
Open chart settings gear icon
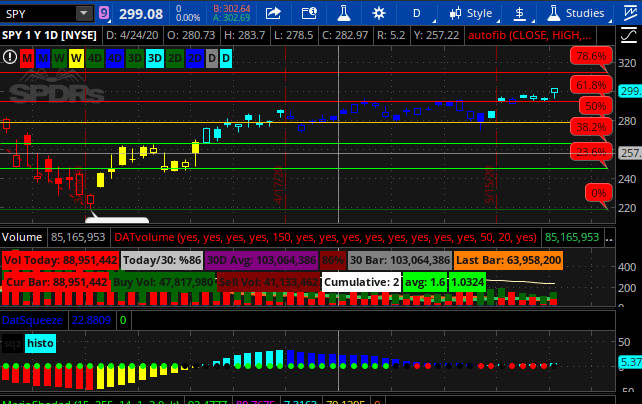[379, 14]
